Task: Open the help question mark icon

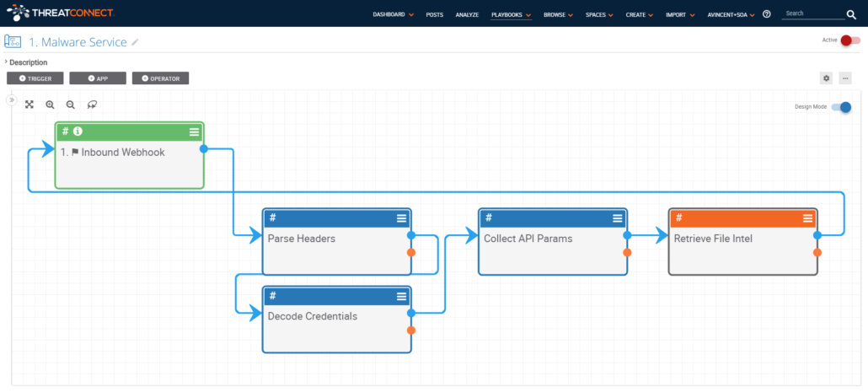Action: (767, 14)
